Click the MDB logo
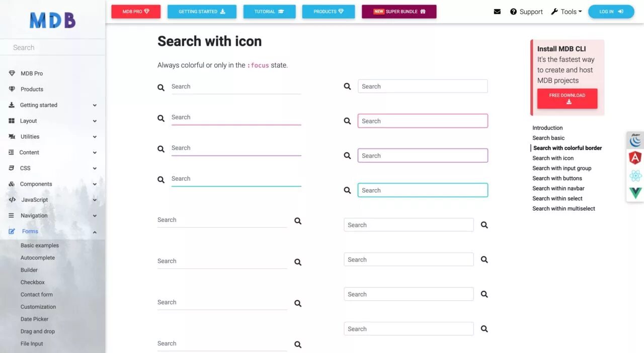Screen dimensions: 644x353 tap(52, 20)
